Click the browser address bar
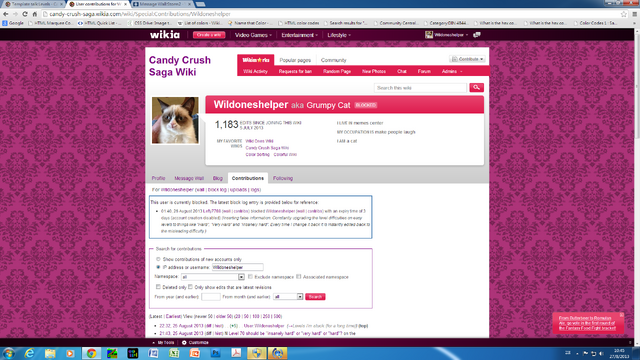Image resolution: width=640 pixels, height=360 pixels. [331, 14]
